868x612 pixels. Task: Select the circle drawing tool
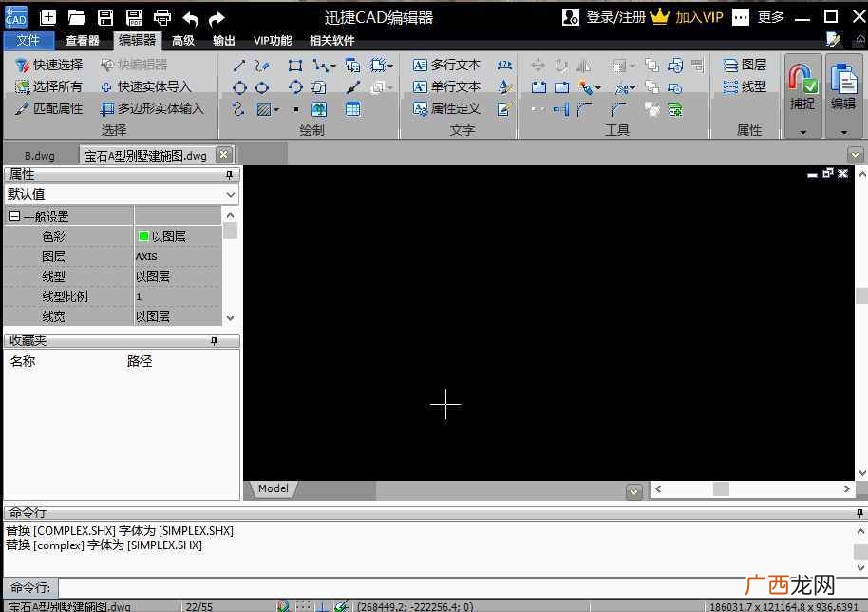tap(239, 87)
